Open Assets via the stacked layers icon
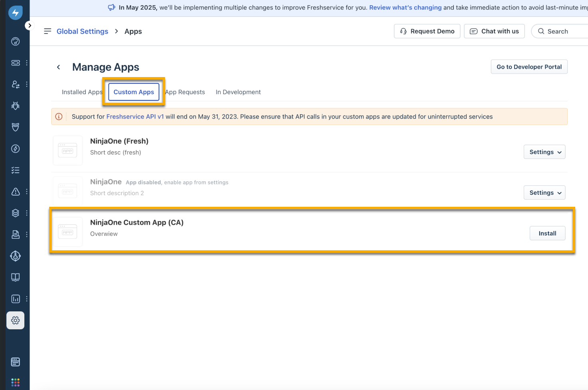This screenshot has width=588, height=390. click(x=16, y=213)
